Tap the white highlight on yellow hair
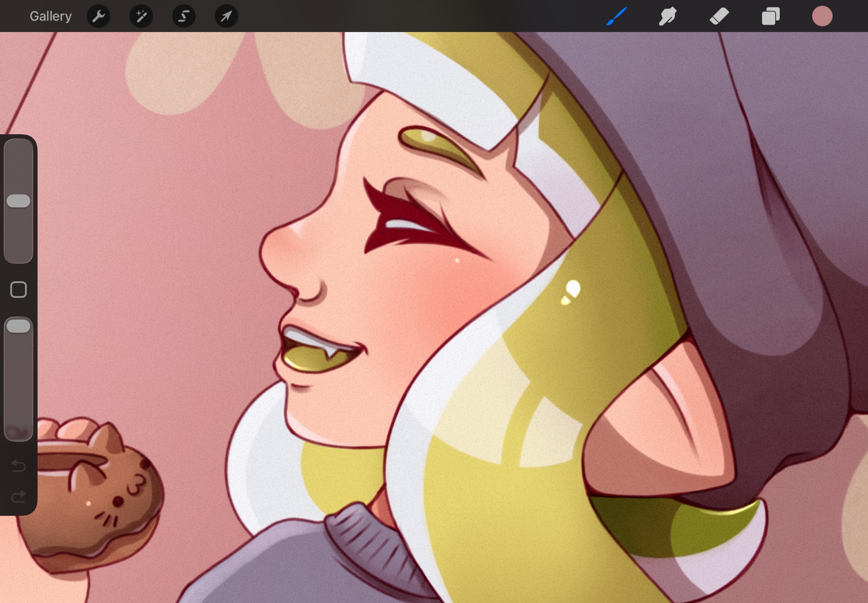Screen dimensions: 868x603 573,289
